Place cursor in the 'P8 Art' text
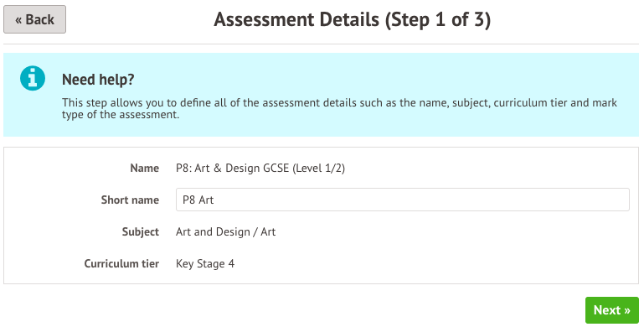Screen dimensions: 644x327 point(198,200)
